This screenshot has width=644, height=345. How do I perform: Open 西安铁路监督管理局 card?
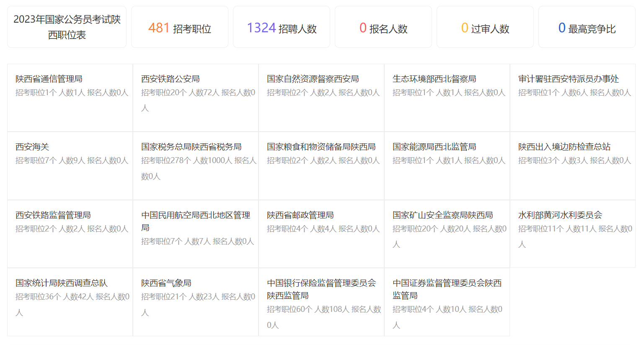click(70, 234)
